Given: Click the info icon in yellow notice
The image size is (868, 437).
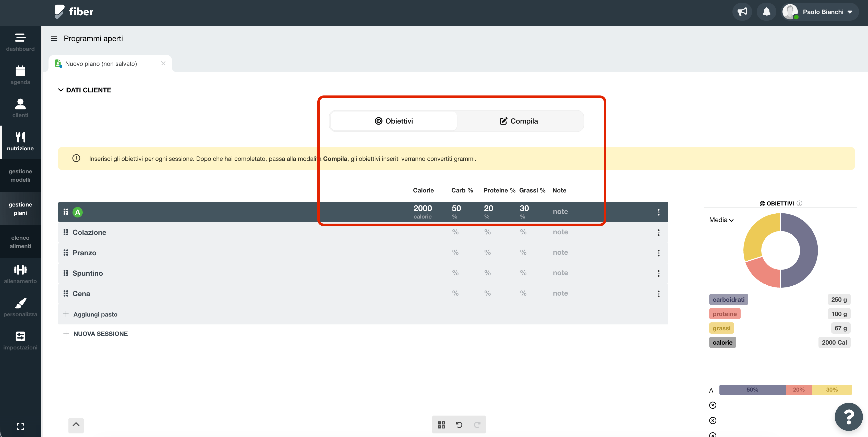Looking at the screenshot, I should coord(76,158).
